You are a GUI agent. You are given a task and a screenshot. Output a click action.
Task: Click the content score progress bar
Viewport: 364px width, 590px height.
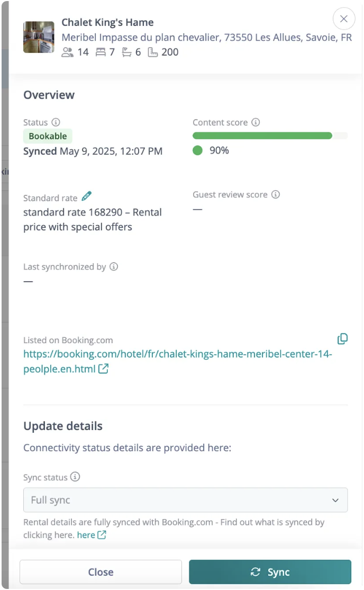click(270, 136)
